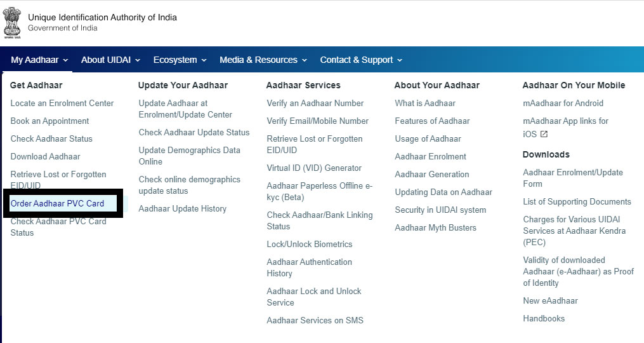Click the Media & Resources dropdown chevron
This screenshot has width=644, height=343.
[x=305, y=60]
